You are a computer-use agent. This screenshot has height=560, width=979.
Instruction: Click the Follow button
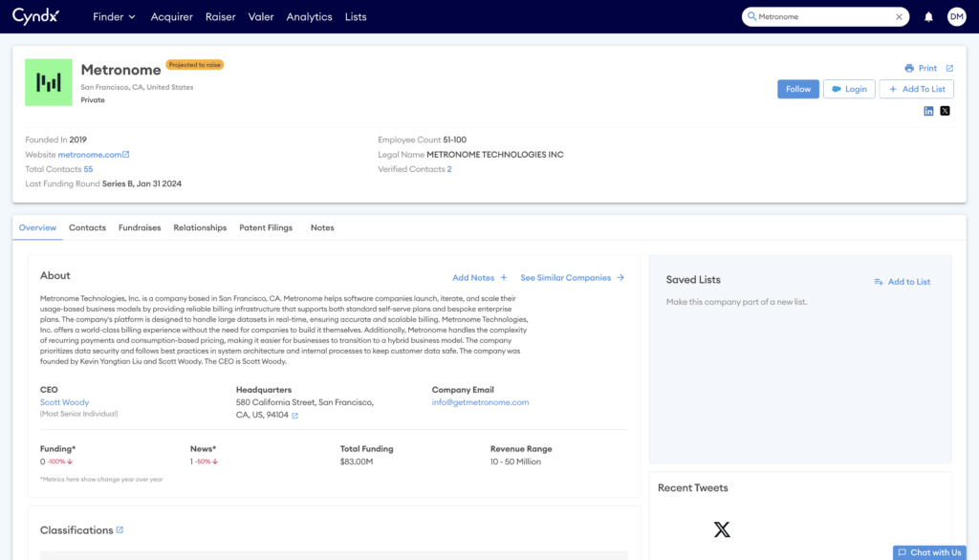point(798,89)
